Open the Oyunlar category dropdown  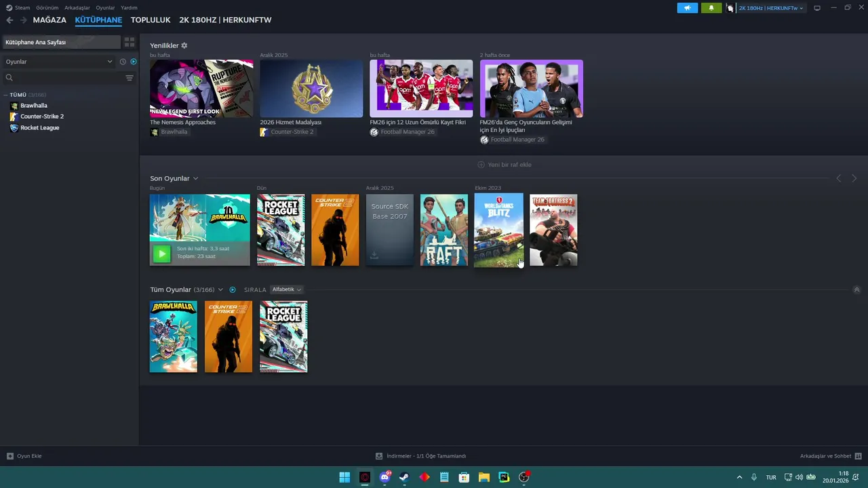59,62
